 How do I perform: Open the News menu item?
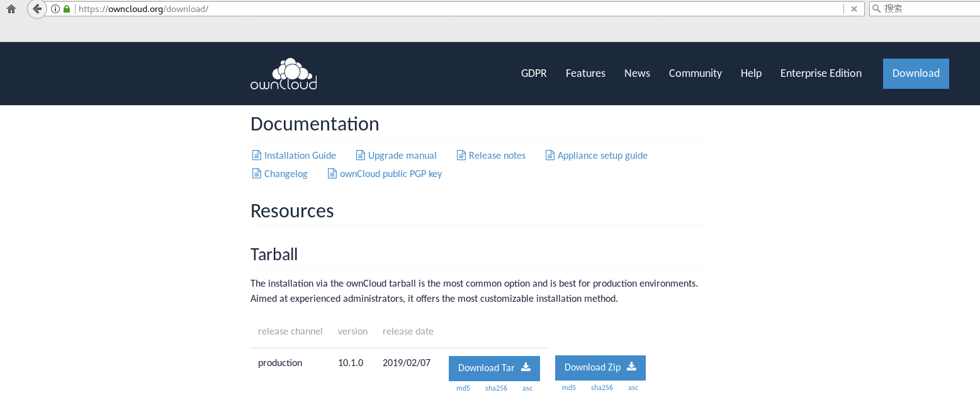click(637, 73)
